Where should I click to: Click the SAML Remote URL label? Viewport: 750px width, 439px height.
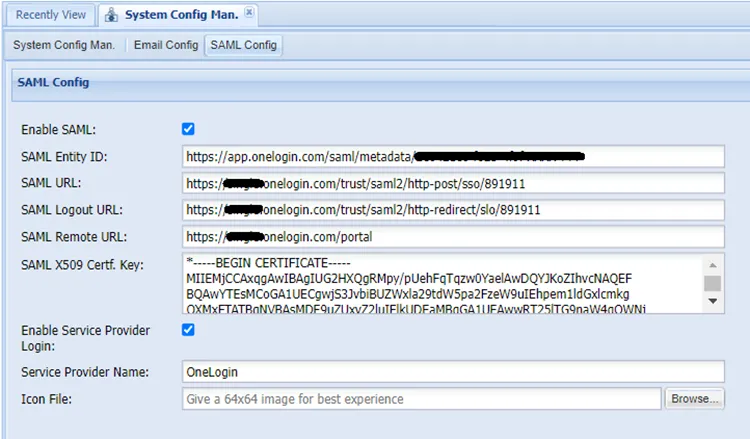tap(74, 237)
